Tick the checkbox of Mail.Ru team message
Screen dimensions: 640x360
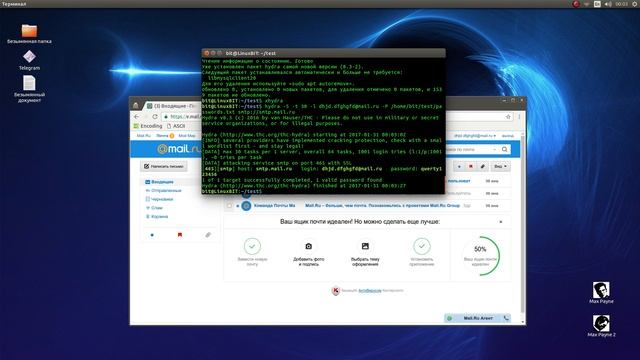(x=229, y=206)
